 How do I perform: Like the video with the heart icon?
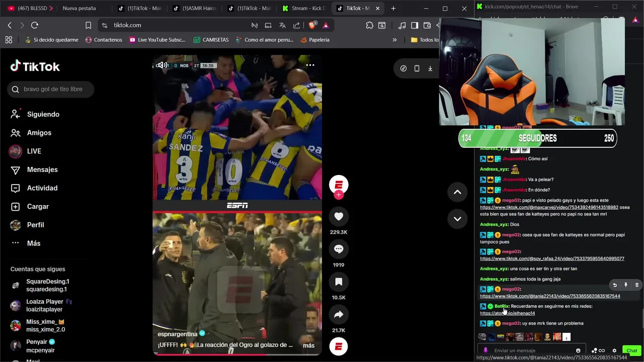(339, 217)
